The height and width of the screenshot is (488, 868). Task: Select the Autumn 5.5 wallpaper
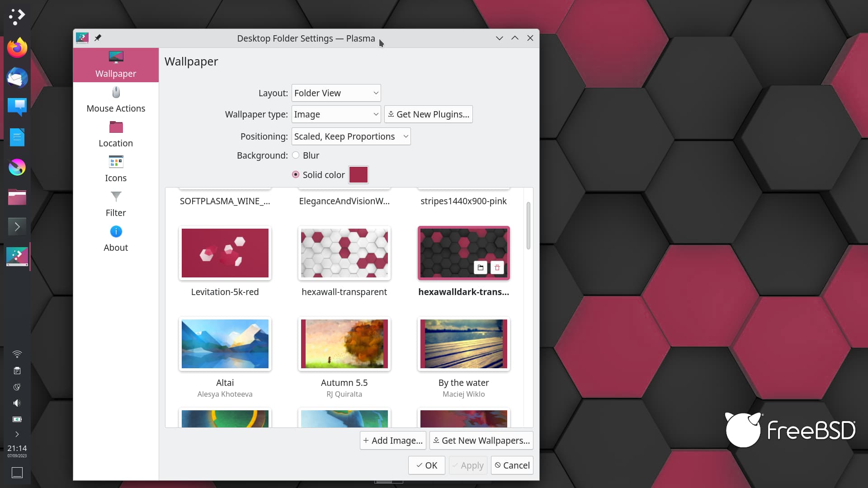pyautogui.click(x=344, y=344)
